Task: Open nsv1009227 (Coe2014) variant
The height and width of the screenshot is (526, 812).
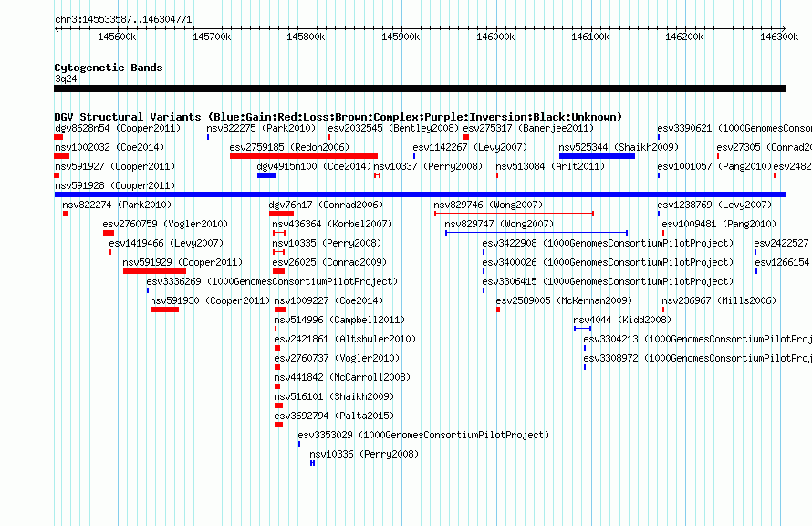Action: [328, 300]
